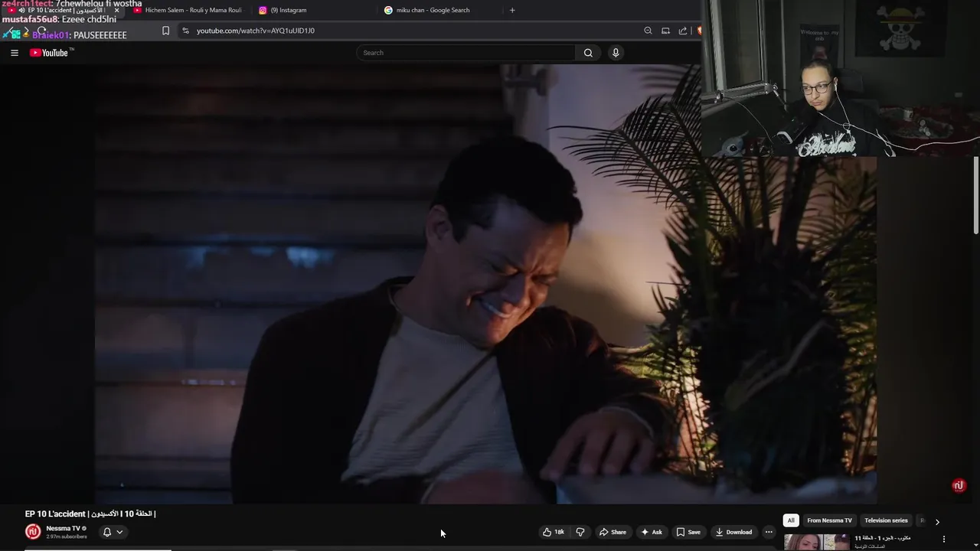The height and width of the screenshot is (551, 980).
Task: Focus the YouTube search field
Action: [465, 53]
